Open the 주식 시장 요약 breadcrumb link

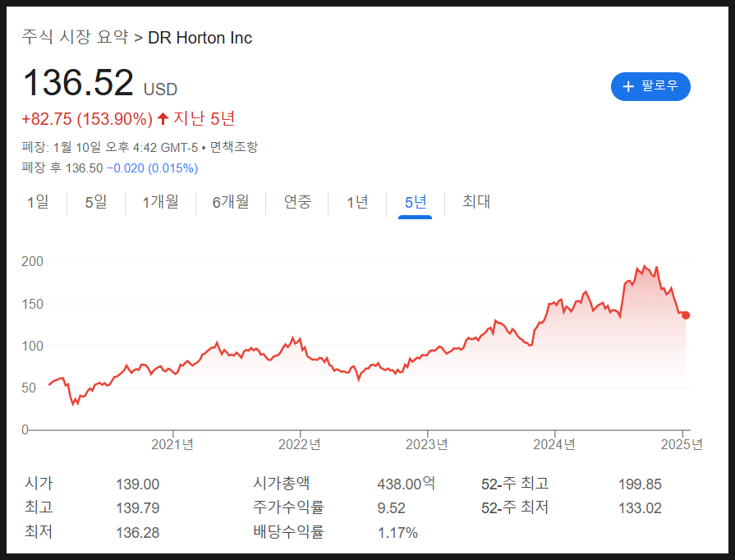tap(75, 37)
